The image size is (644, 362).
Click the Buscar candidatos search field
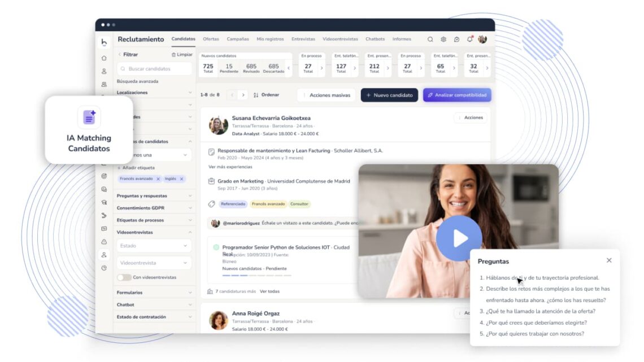tap(154, 69)
